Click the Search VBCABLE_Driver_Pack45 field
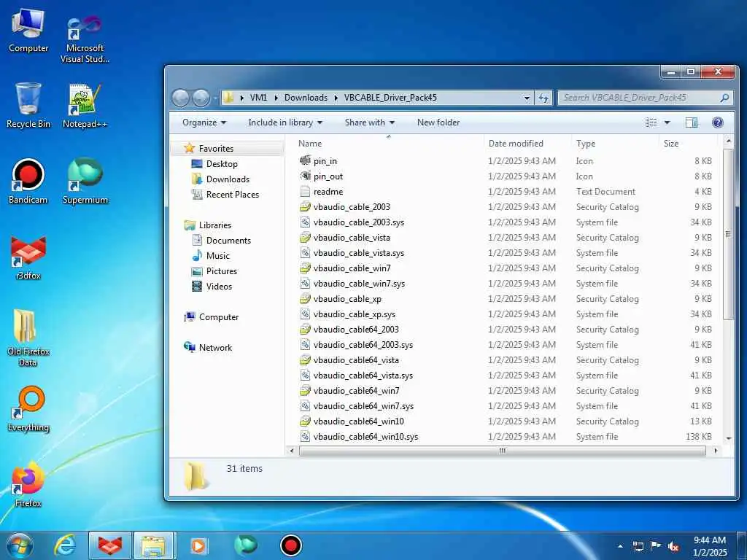747x560 pixels. click(645, 98)
